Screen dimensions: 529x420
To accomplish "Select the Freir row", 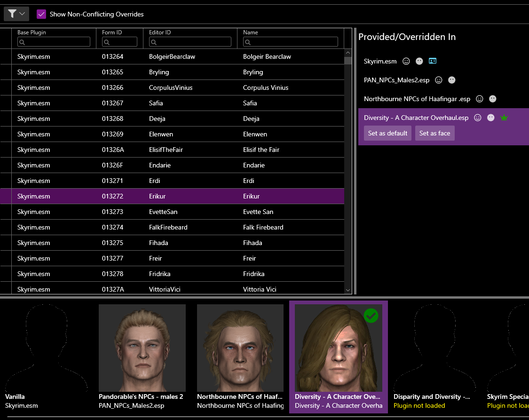I will 172,258.
